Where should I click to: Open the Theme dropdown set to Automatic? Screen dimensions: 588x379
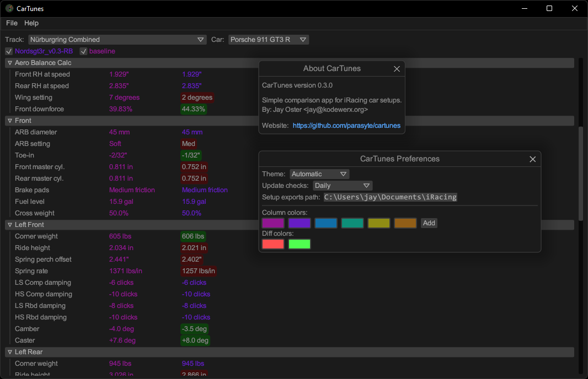pyautogui.click(x=319, y=174)
